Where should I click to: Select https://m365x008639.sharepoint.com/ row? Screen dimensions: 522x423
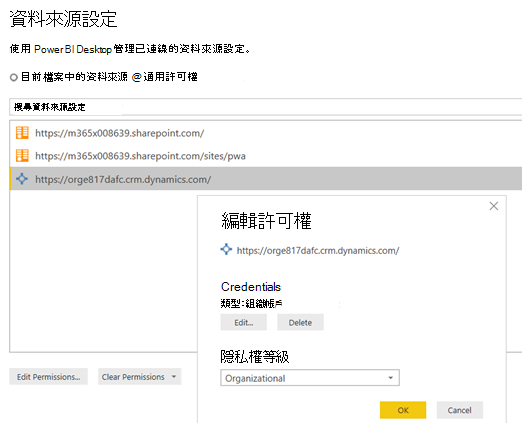click(266, 133)
